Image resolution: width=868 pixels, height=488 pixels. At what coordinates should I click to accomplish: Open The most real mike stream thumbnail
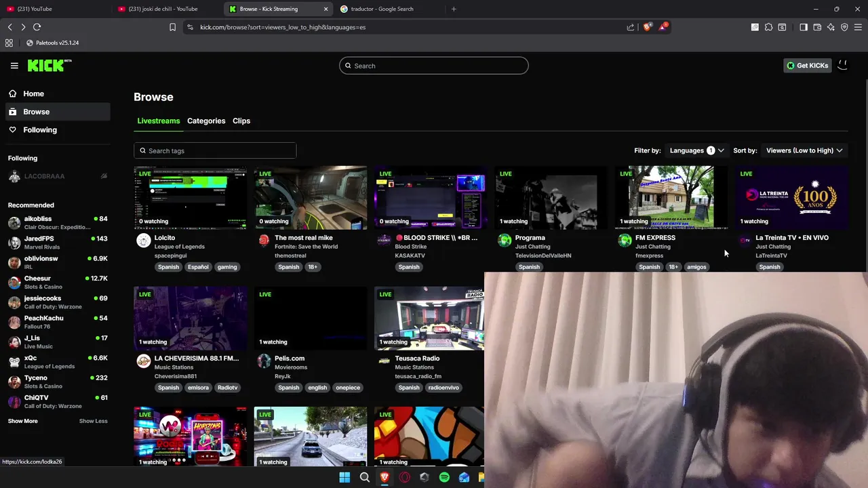pyautogui.click(x=311, y=197)
